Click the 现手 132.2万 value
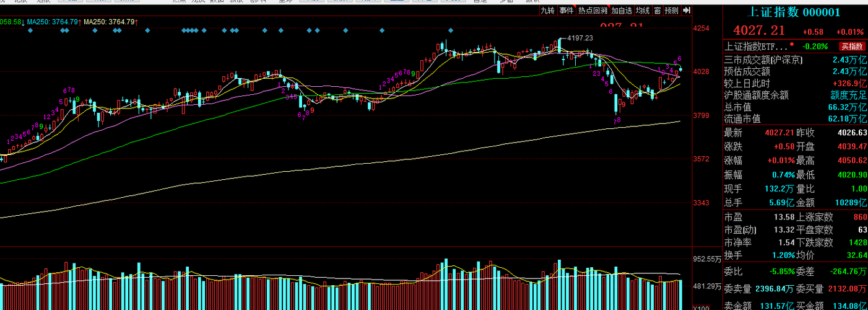Screen dimensions: 868x310 (x=781, y=188)
